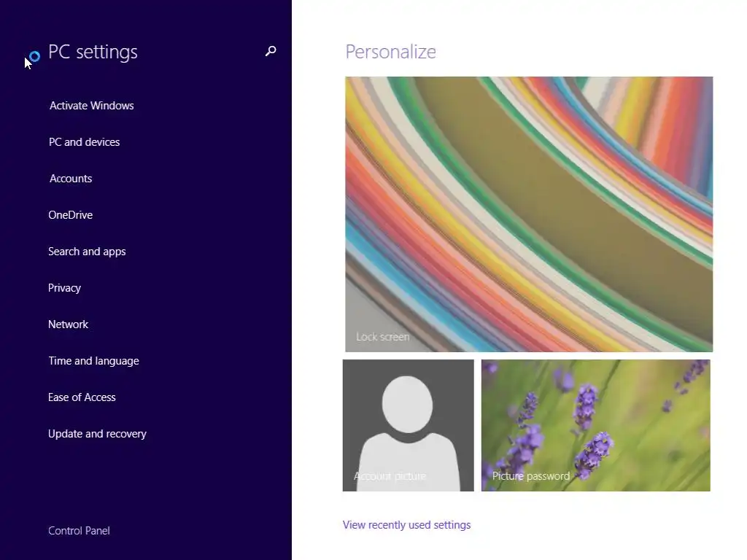Open Privacy settings

click(64, 288)
